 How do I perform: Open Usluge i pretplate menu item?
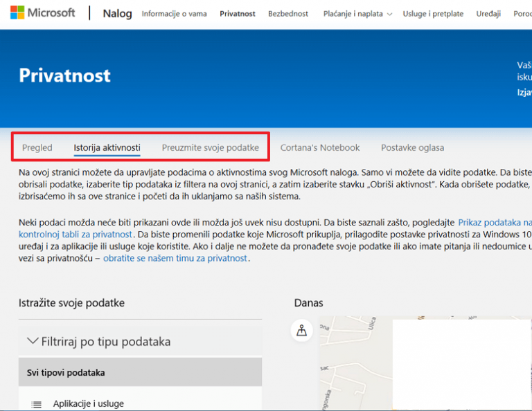[x=433, y=14]
